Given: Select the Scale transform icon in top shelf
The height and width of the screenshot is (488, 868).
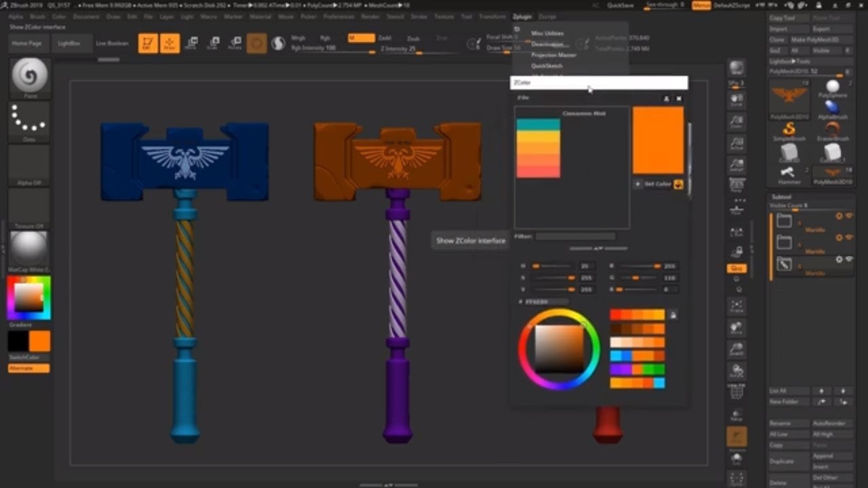Looking at the screenshot, I should [213, 44].
